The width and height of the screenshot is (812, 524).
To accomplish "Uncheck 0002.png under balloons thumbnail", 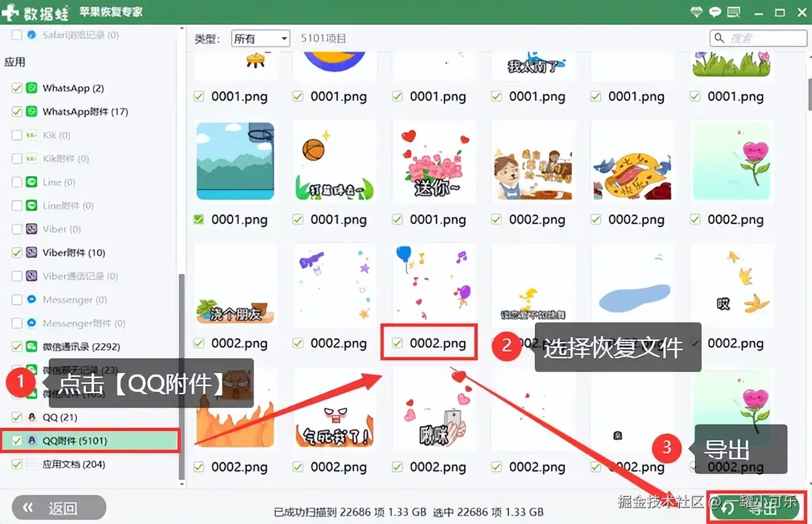I will (x=397, y=343).
